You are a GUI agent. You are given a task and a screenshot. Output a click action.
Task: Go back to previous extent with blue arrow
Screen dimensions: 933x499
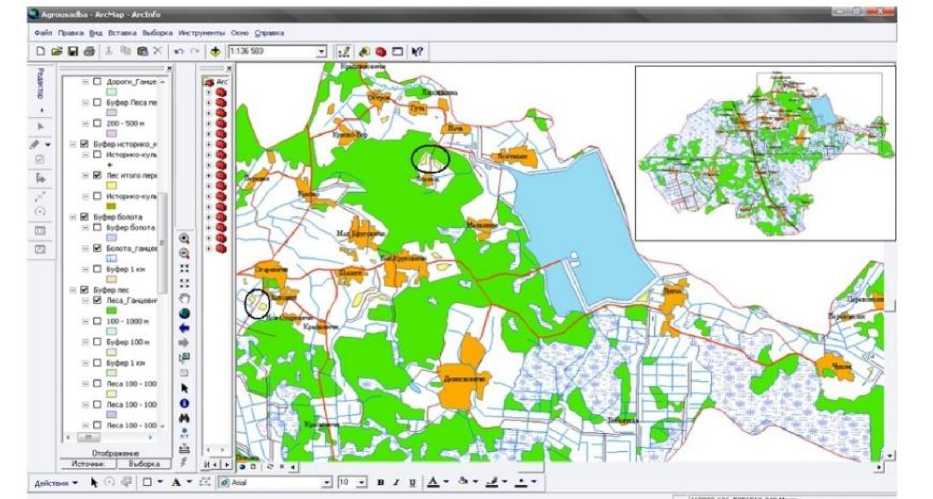click(x=184, y=328)
